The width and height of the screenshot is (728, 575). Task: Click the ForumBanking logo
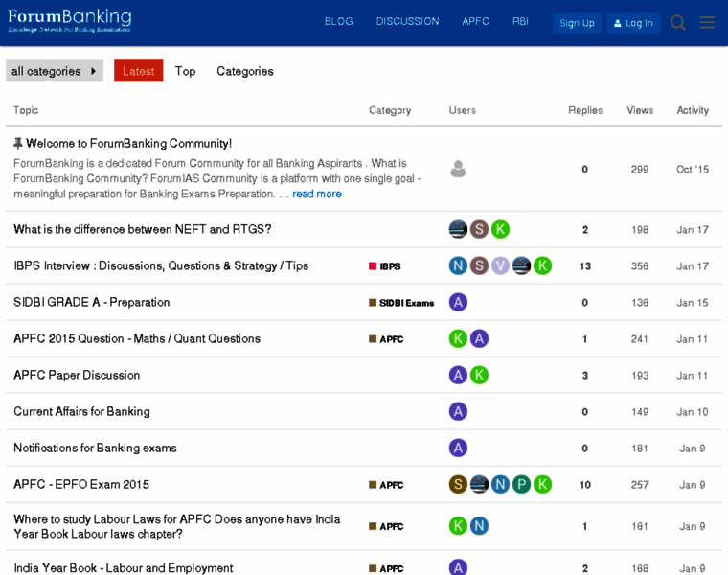pyautogui.click(x=70, y=20)
